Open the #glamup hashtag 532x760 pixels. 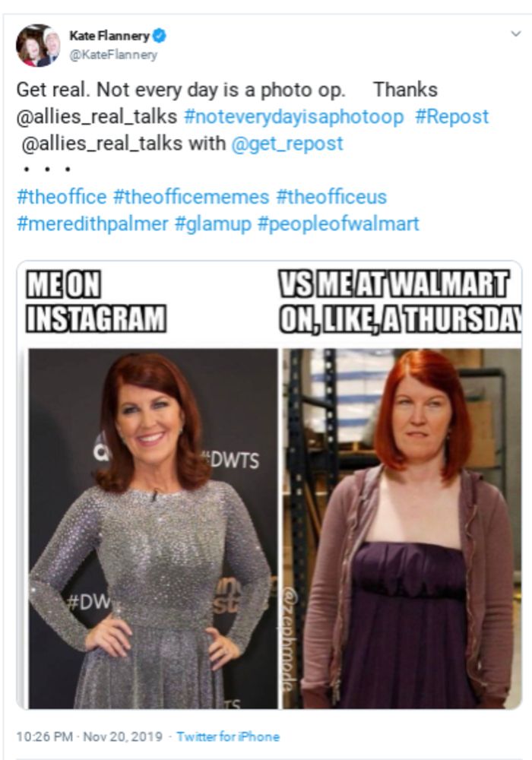pos(213,223)
